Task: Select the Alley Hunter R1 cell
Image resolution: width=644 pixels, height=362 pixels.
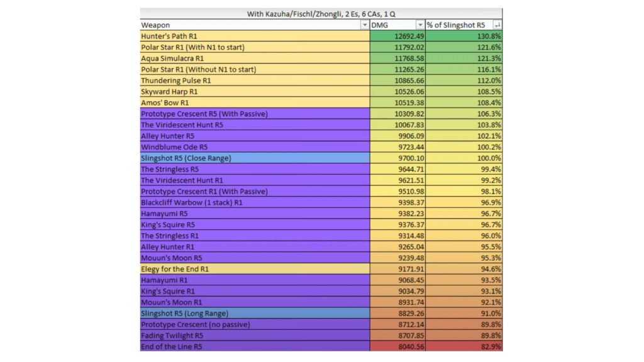Action: point(255,246)
